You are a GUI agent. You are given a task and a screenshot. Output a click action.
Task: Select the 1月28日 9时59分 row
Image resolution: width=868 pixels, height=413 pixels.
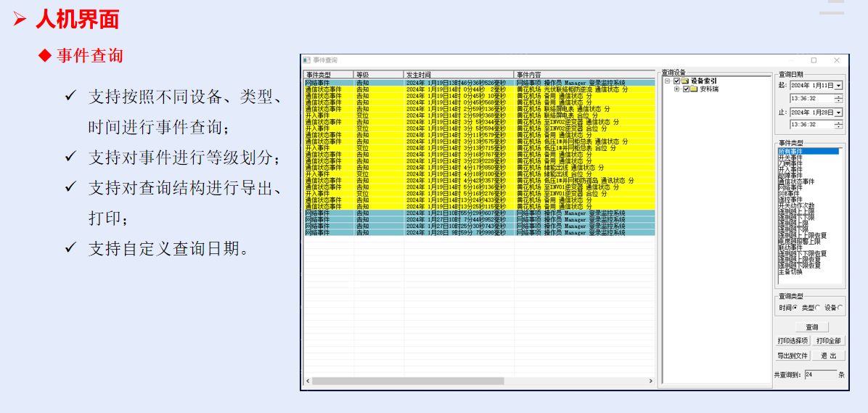coord(480,232)
